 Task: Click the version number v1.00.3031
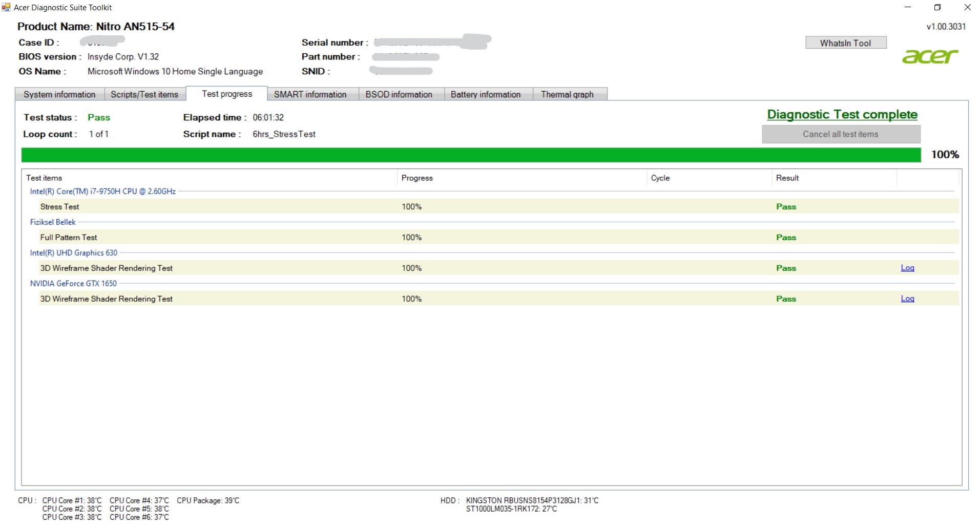946,27
